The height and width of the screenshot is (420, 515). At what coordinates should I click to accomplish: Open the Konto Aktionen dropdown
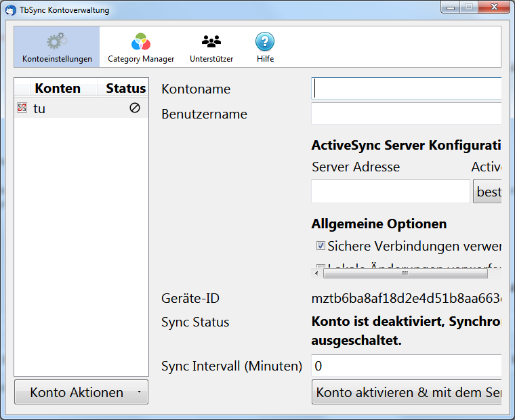pos(81,392)
